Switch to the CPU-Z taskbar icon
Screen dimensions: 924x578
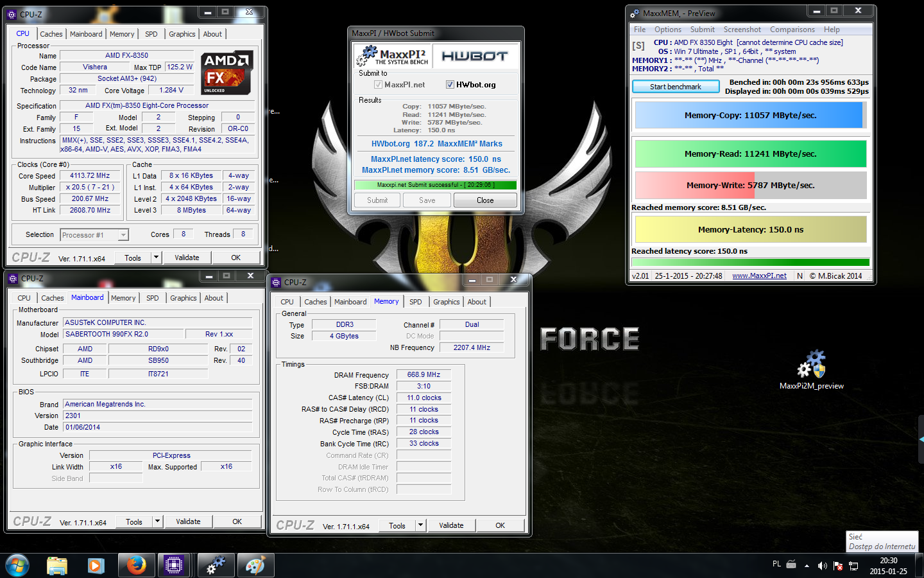click(174, 565)
